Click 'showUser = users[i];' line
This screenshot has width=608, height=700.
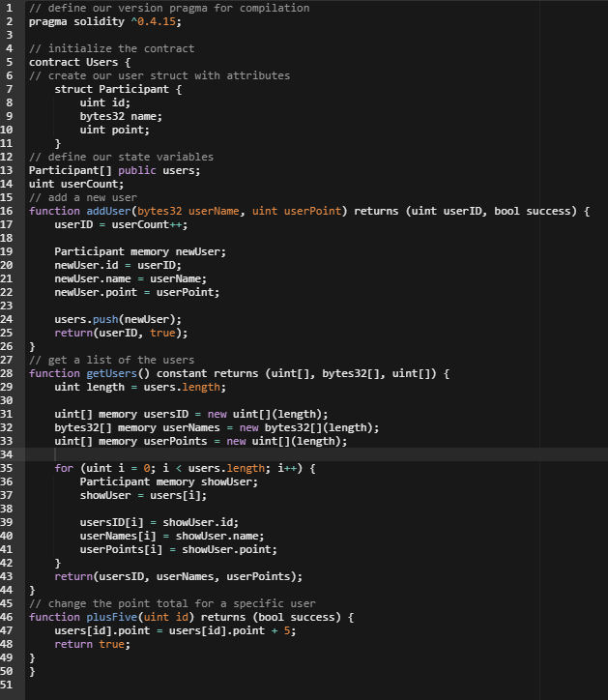[x=143, y=496]
